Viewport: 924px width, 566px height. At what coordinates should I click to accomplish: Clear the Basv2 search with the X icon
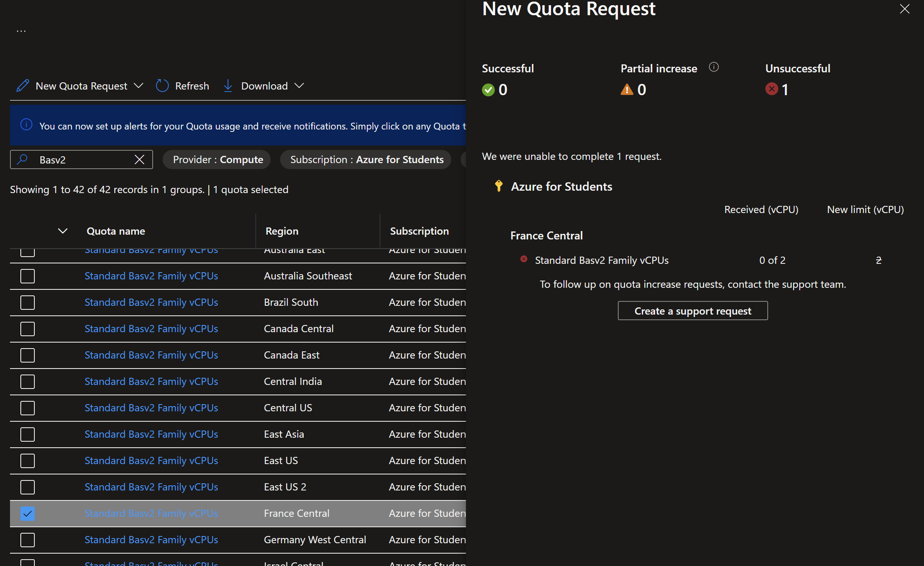coord(139,159)
